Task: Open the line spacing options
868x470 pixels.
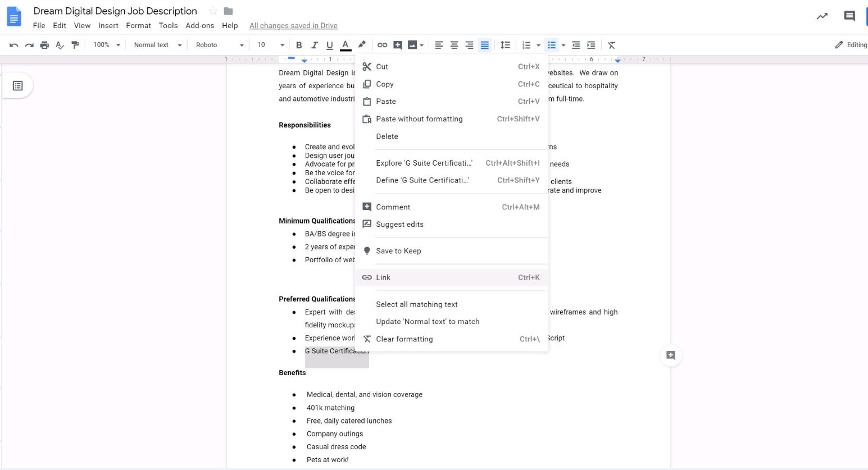Action: pyautogui.click(x=505, y=45)
